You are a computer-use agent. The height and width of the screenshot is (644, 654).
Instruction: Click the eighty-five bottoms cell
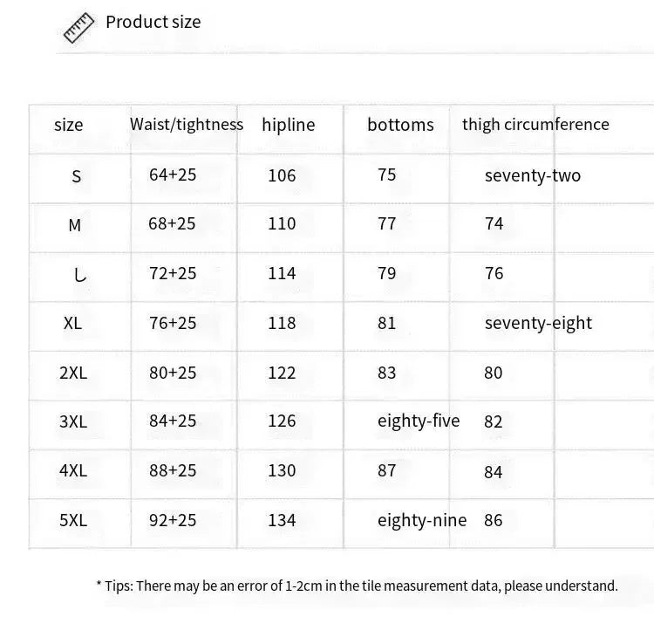[419, 421]
